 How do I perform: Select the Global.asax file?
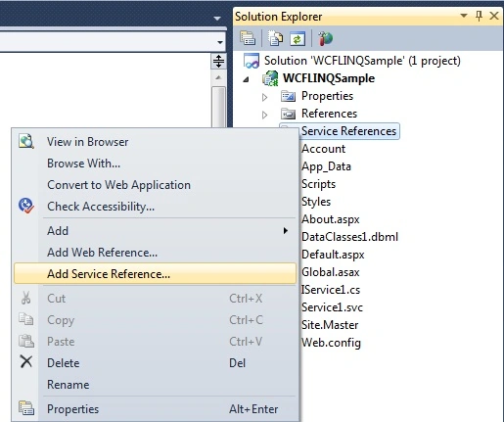pyautogui.click(x=331, y=272)
